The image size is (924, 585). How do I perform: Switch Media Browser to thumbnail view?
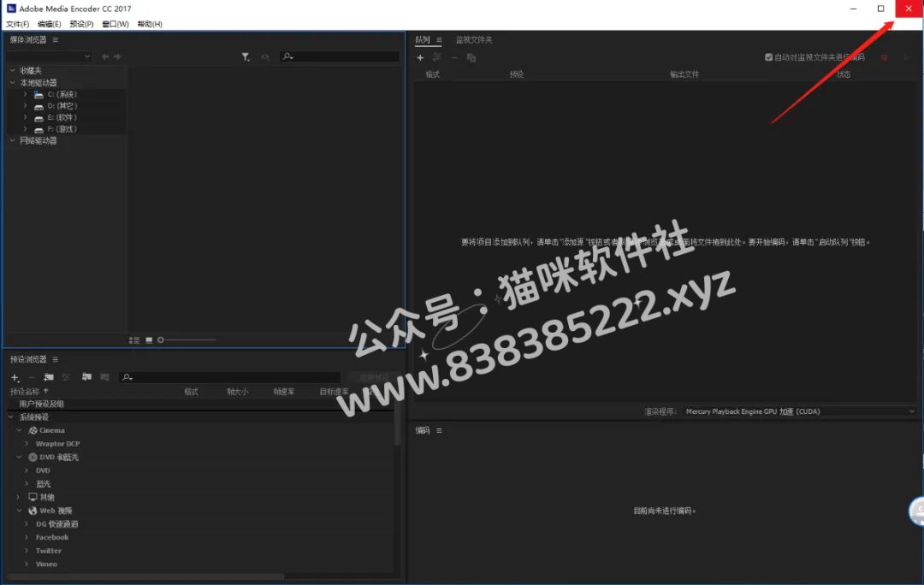[x=149, y=340]
